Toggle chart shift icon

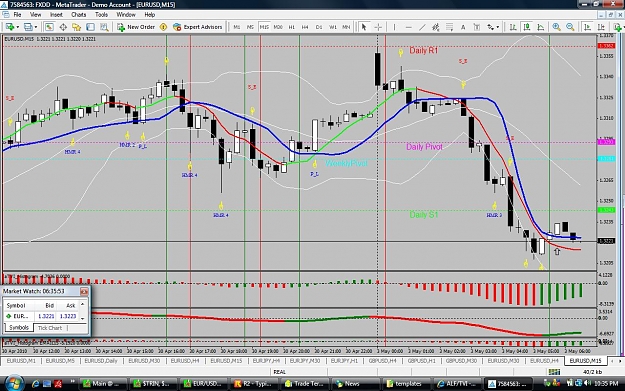601,27
